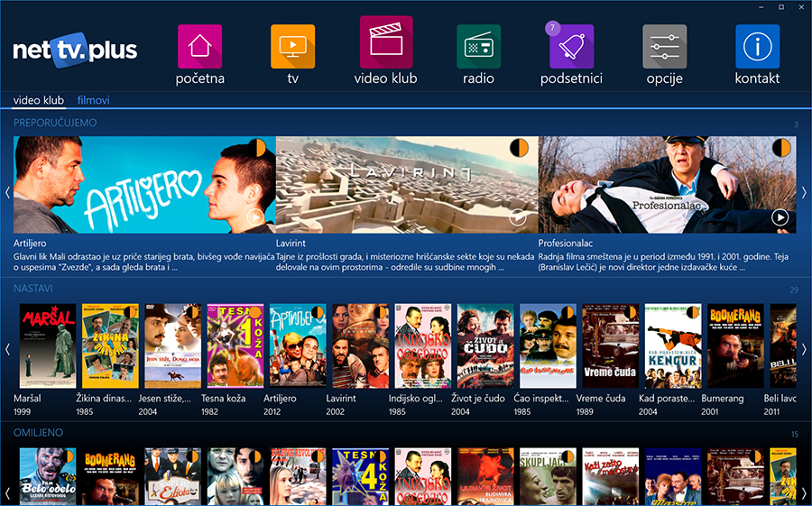812x506 pixels.
Task: Play the Profesionalac featured banner
Action: 780,217
